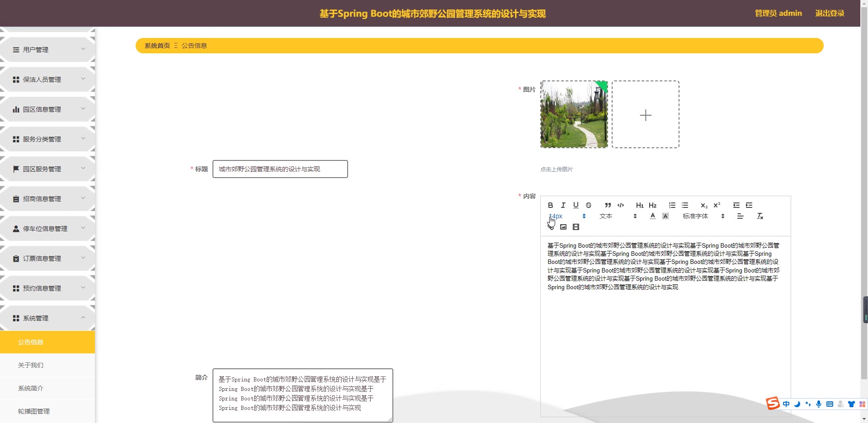Expand the 园区信息管理 menu

click(47, 109)
